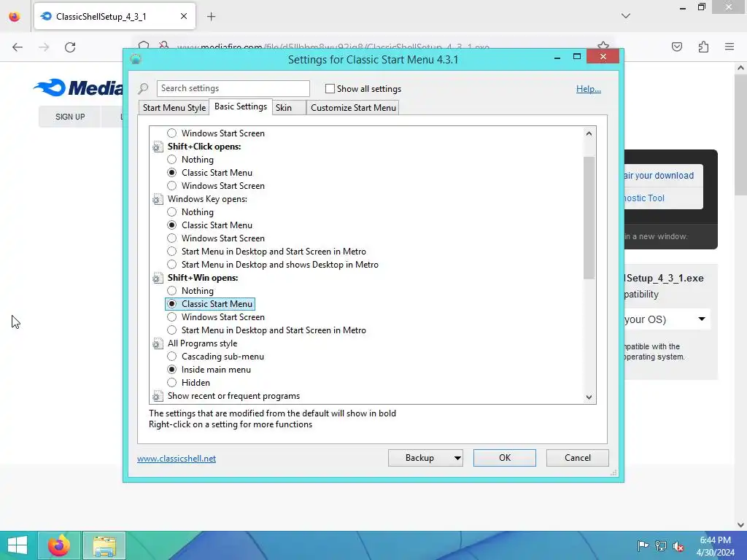Open a new tab with the plus button

(211, 17)
